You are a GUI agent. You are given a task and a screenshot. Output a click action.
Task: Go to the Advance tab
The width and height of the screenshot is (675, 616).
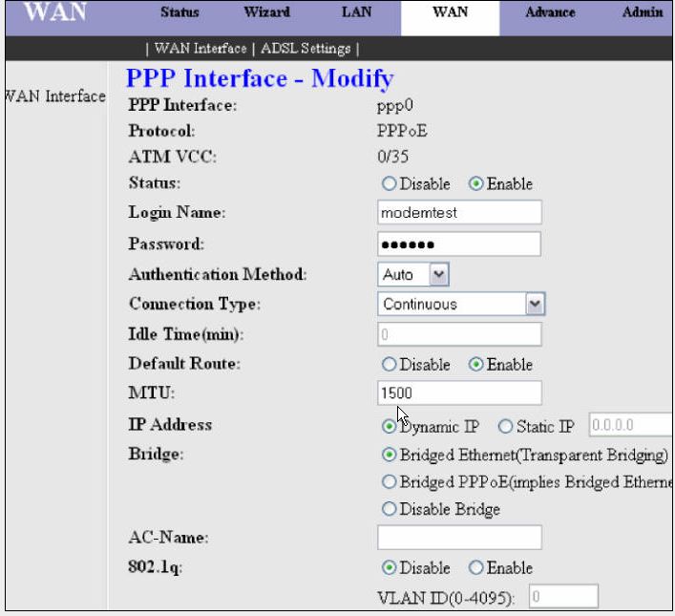[550, 12]
